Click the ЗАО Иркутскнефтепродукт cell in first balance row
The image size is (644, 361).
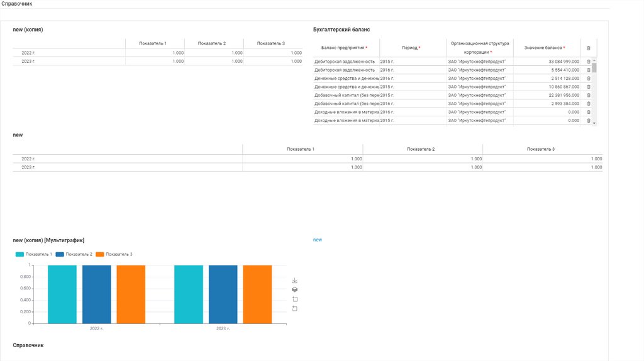[x=480, y=62]
